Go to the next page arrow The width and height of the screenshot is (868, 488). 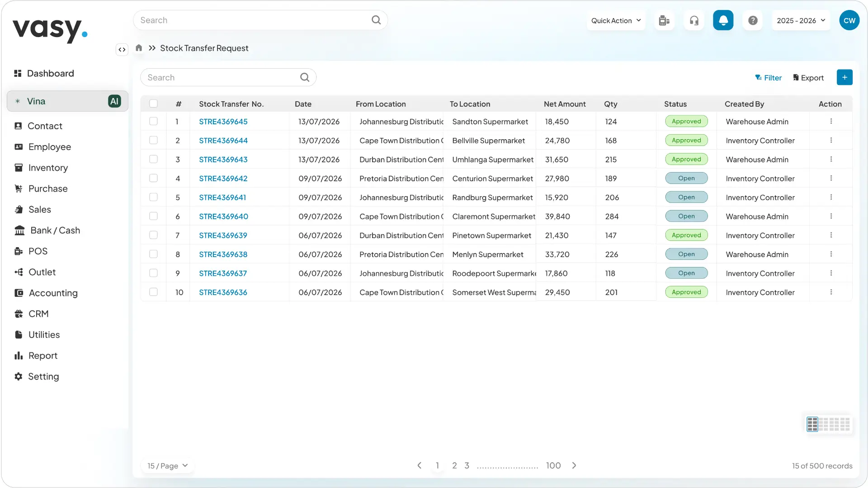point(574,465)
